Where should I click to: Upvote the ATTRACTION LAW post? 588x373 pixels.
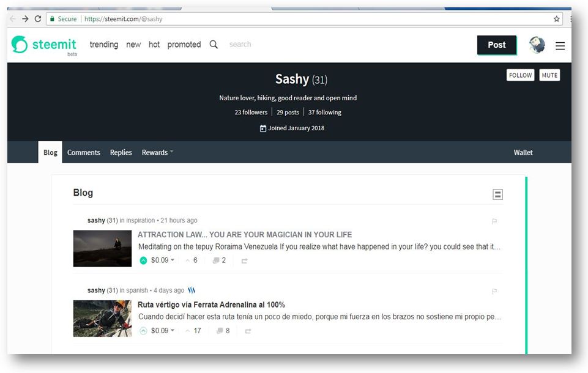(x=143, y=260)
